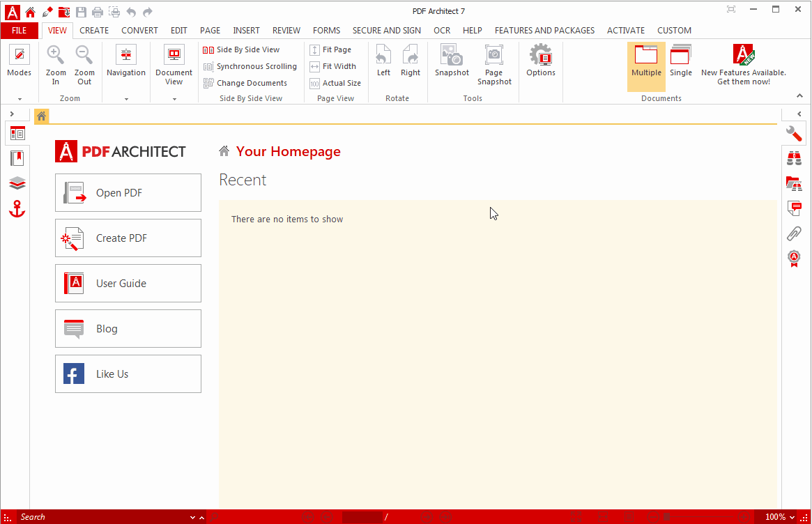Open the Options gear
The width and height of the screenshot is (812, 524).
[541, 61]
